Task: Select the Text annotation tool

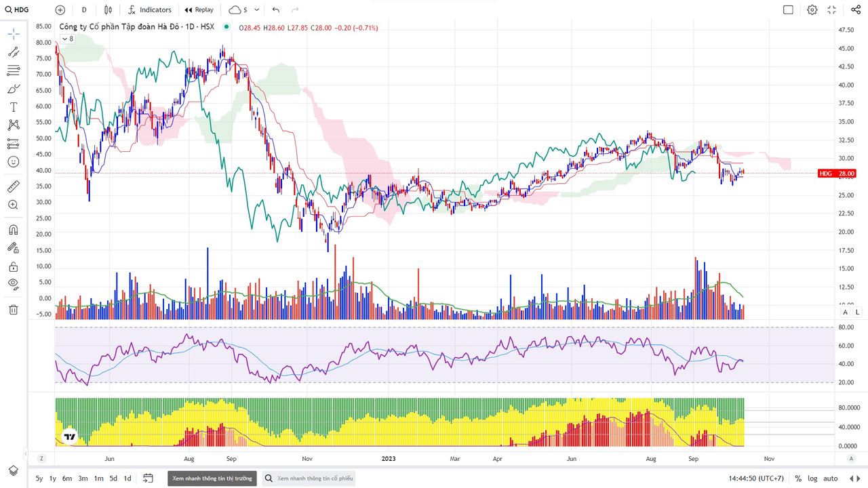Action: tap(14, 107)
